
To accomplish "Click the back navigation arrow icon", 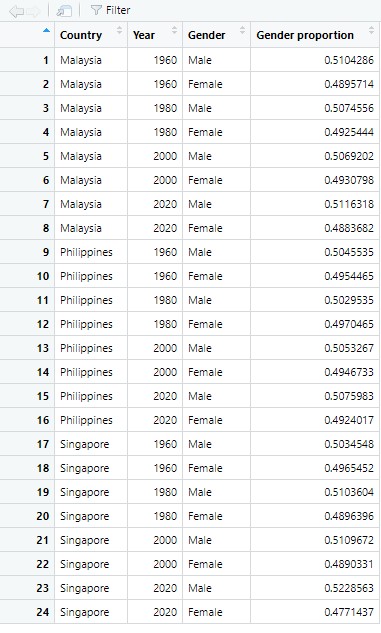I will click(x=16, y=11).
